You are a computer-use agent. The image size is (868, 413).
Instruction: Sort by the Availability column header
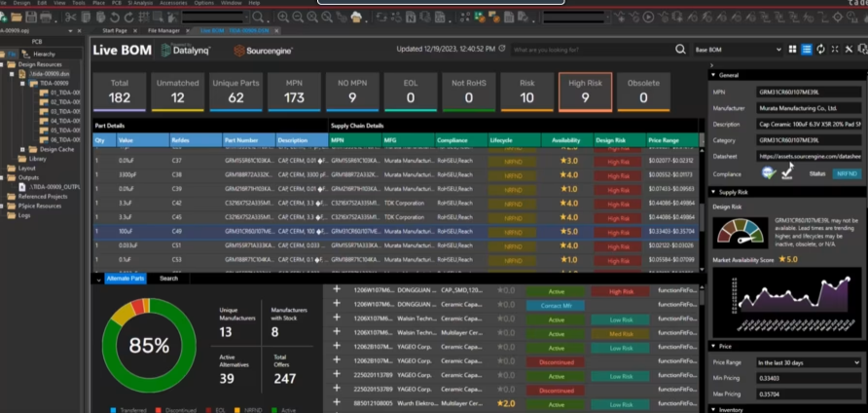coord(567,141)
